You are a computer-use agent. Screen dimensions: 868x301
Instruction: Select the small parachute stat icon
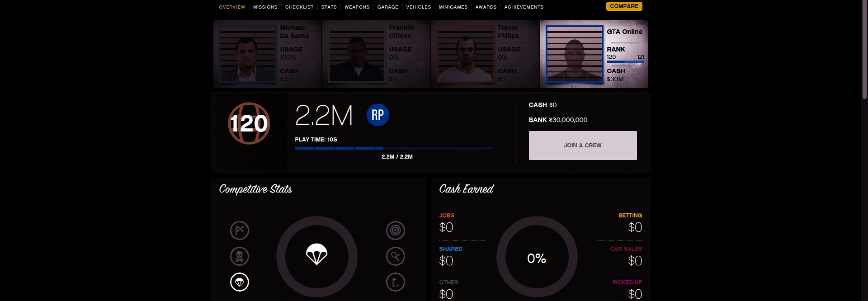(240, 282)
